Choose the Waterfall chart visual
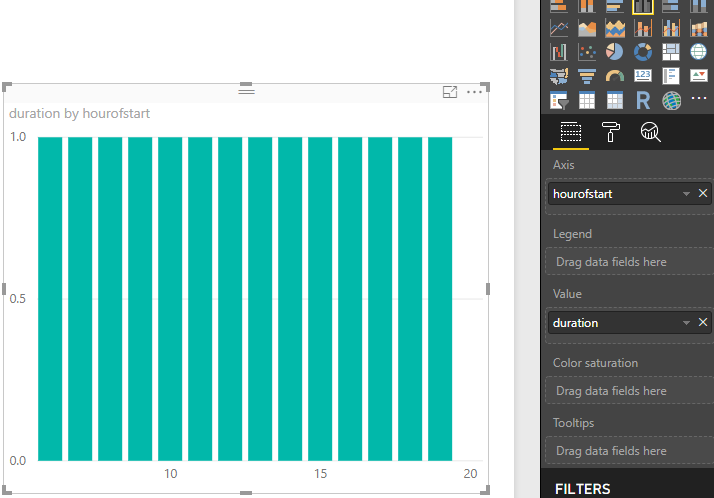Image resolution: width=714 pixels, height=498 pixels. [x=559, y=52]
